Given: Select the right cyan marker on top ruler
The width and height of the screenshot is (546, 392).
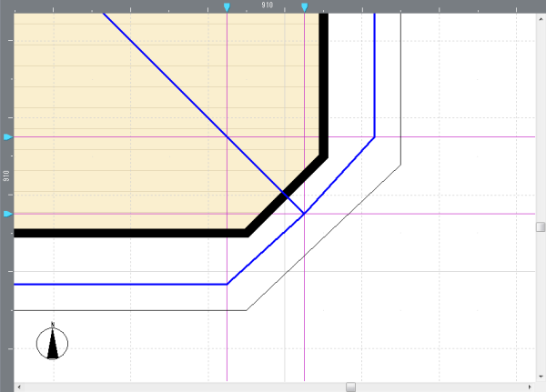Looking at the screenshot, I should pyautogui.click(x=304, y=7).
